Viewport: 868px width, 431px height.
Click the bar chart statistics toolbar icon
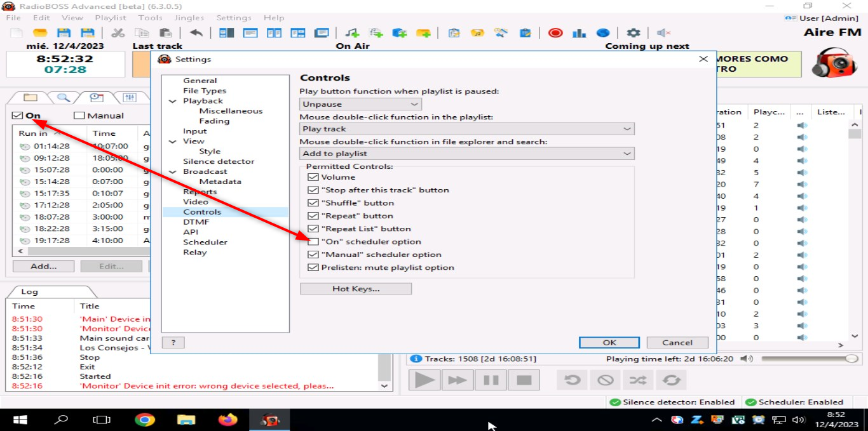(579, 33)
